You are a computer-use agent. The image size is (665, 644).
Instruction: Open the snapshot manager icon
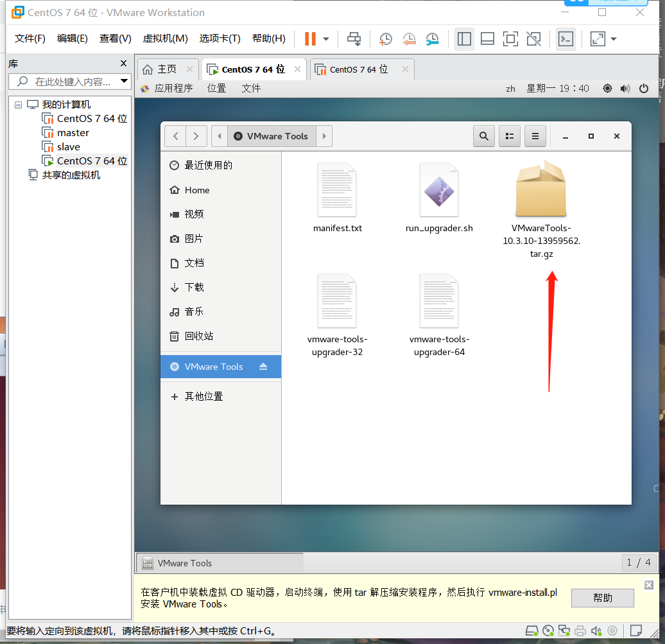point(432,39)
